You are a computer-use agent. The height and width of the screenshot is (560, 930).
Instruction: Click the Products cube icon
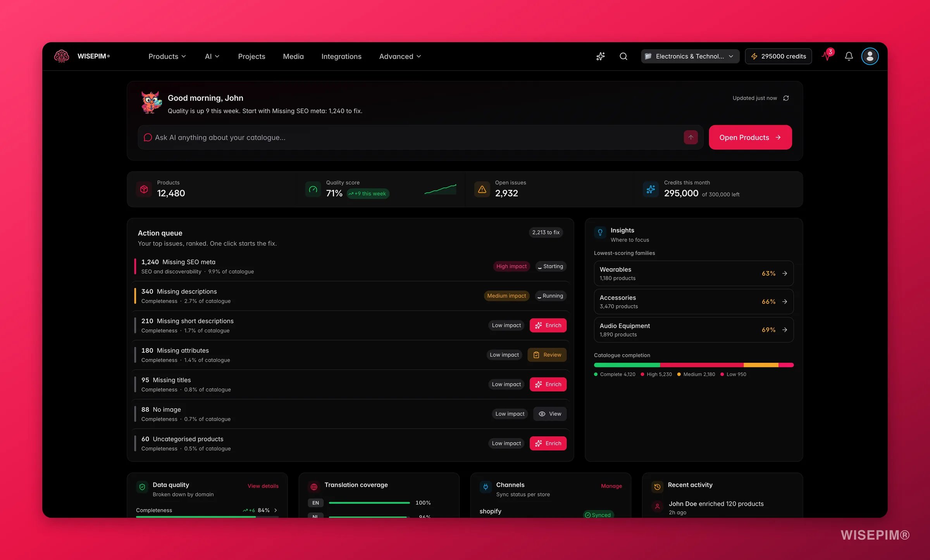(x=144, y=189)
